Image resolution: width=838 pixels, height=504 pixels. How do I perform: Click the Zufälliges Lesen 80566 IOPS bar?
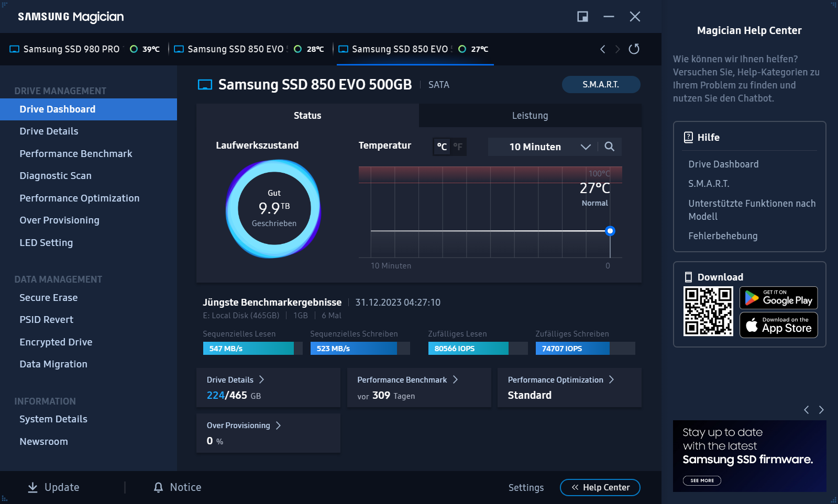point(478,349)
